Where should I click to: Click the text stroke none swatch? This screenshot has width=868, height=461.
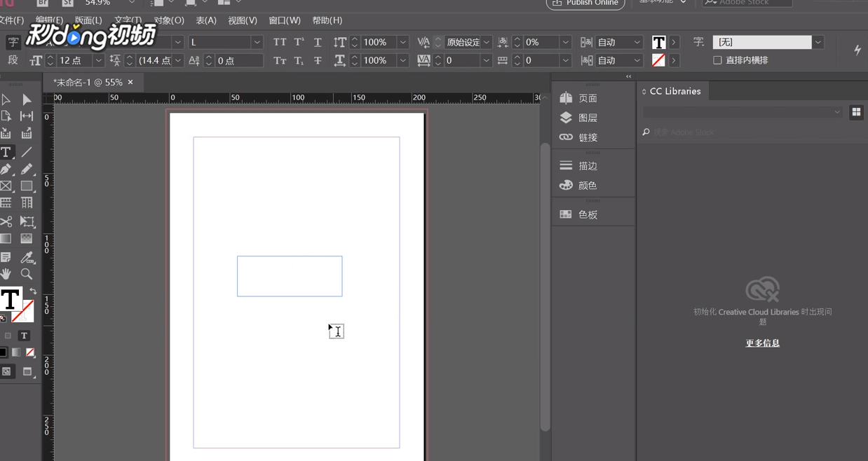click(658, 61)
